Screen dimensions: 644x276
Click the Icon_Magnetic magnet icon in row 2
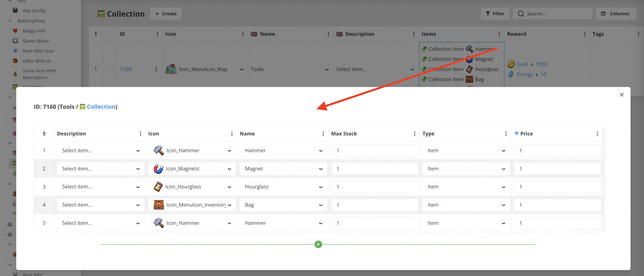pyautogui.click(x=158, y=169)
